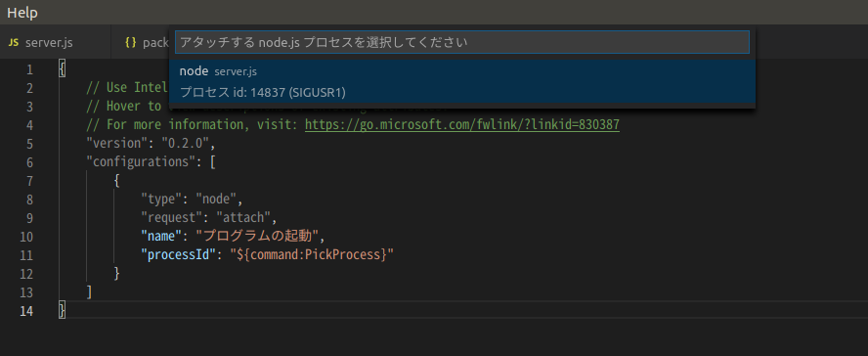
Task: Click the "name" value プログラムの起動
Action: coord(258,237)
